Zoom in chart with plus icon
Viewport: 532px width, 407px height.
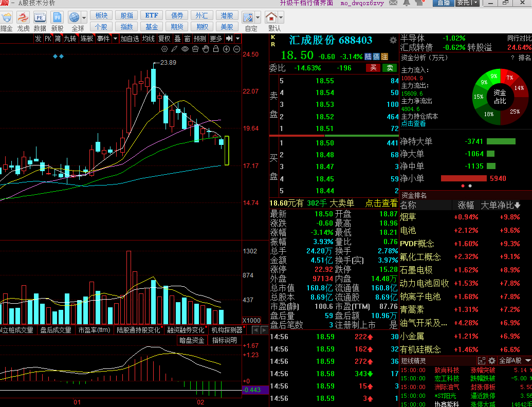point(226,49)
